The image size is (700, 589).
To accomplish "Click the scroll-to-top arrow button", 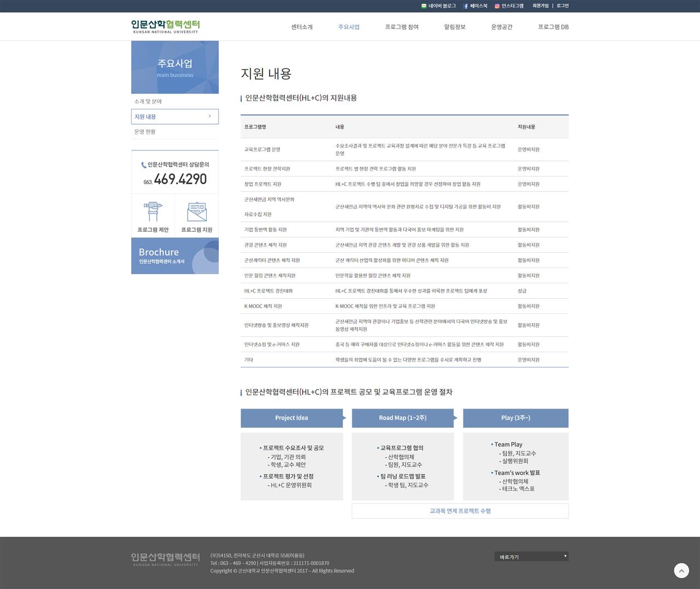I will tap(681, 571).
